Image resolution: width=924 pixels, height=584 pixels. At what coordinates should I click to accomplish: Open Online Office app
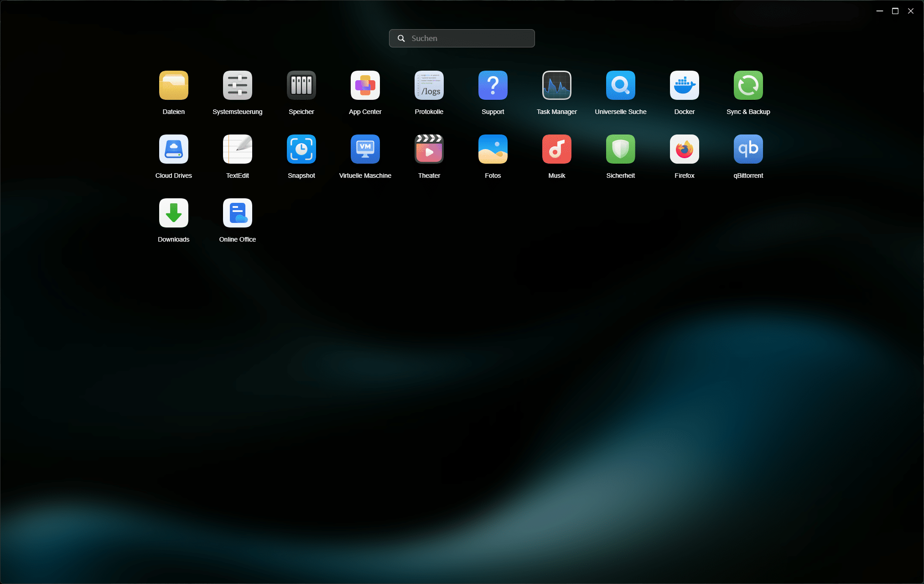pyautogui.click(x=237, y=213)
